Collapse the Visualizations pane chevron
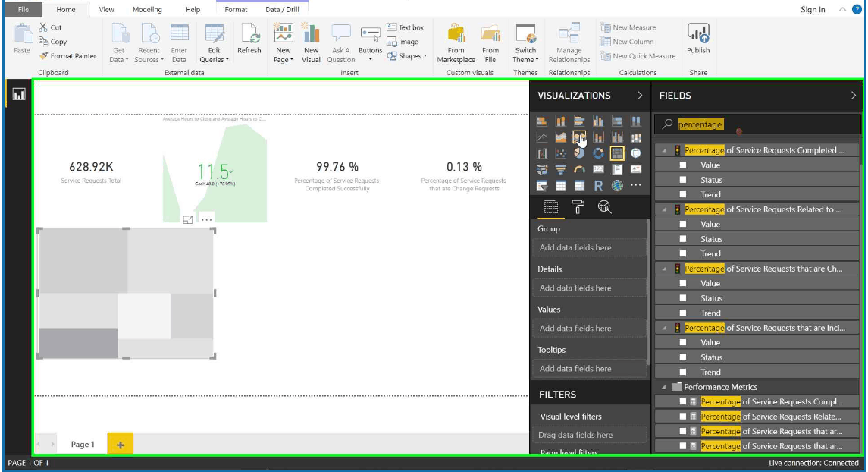Screen dimensions: 868x472 pyautogui.click(x=640, y=96)
